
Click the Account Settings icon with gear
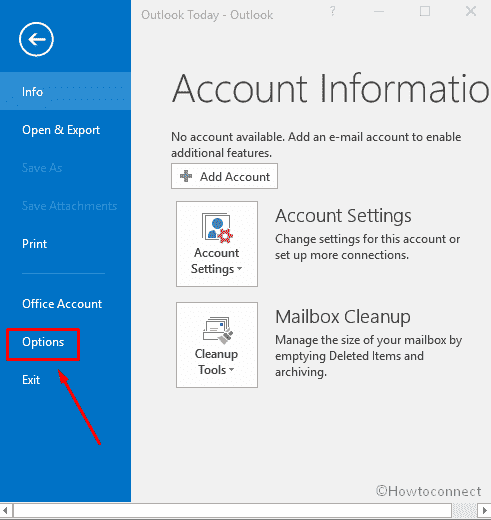[217, 228]
